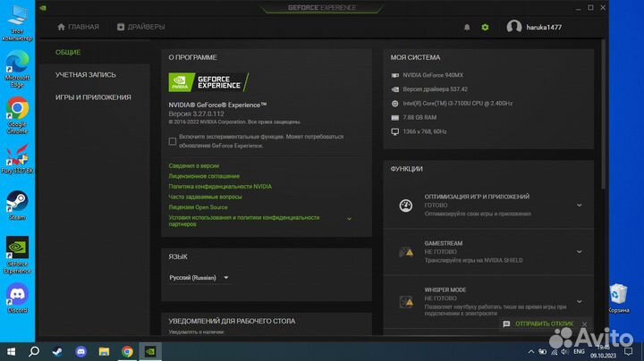The width and height of the screenshot is (644, 361).
Task: Open the Корзина recycle bin icon
Action: coord(617,294)
